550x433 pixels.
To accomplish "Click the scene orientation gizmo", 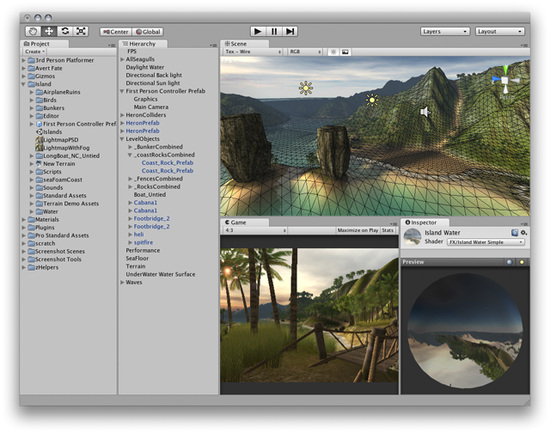I will pyautogui.click(x=505, y=81).
